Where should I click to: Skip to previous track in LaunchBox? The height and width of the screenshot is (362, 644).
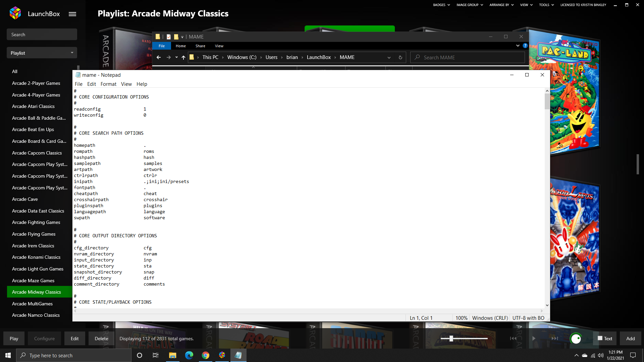pyautogui.click(x=513, y=338)
